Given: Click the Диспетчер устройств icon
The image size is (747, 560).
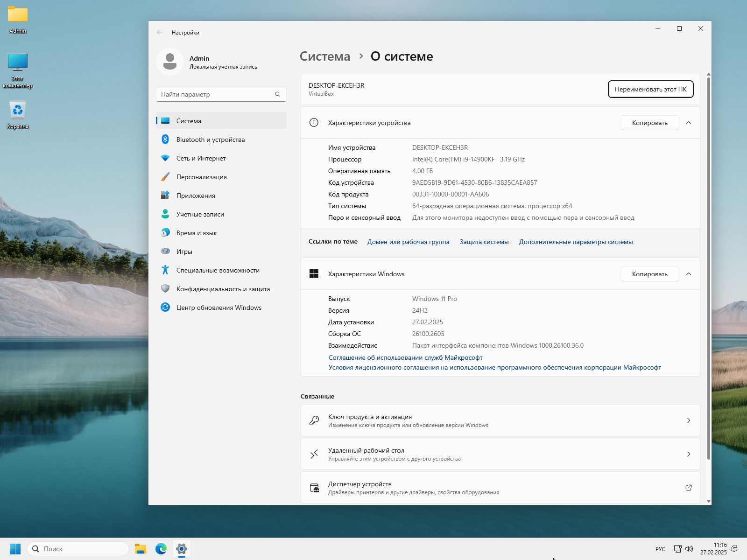Looking at the screenshot, I should tap(314, 488).
